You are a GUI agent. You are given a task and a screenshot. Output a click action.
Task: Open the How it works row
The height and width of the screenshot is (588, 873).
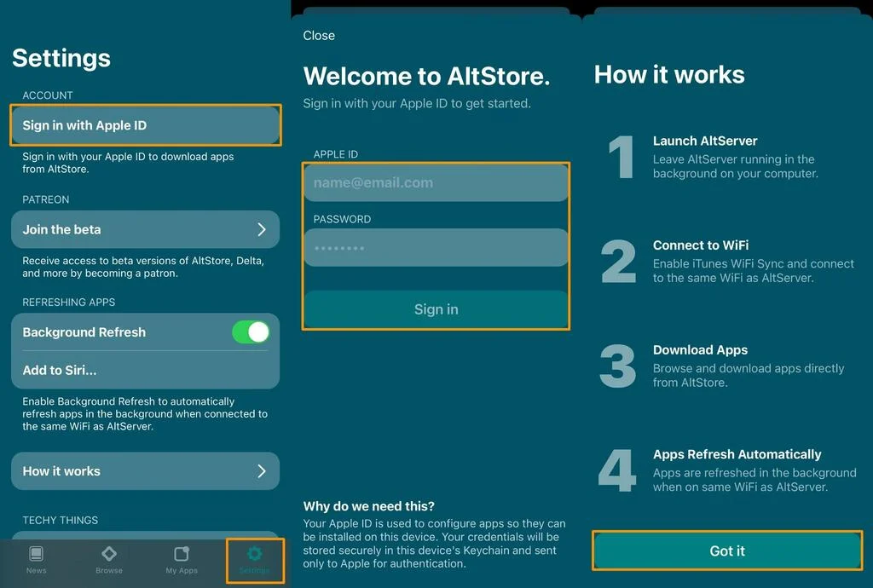pos(145,471)
